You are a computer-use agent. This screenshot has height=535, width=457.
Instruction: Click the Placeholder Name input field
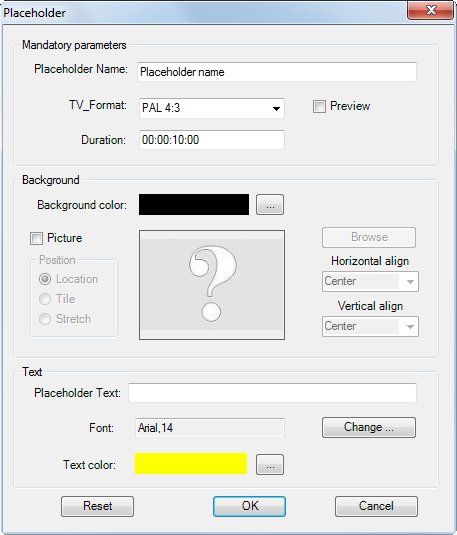(x=277, y=72)
